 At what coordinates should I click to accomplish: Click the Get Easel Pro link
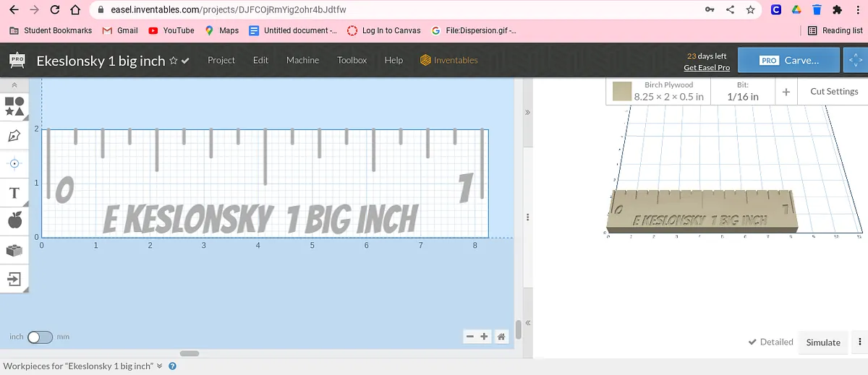(706, 67)
